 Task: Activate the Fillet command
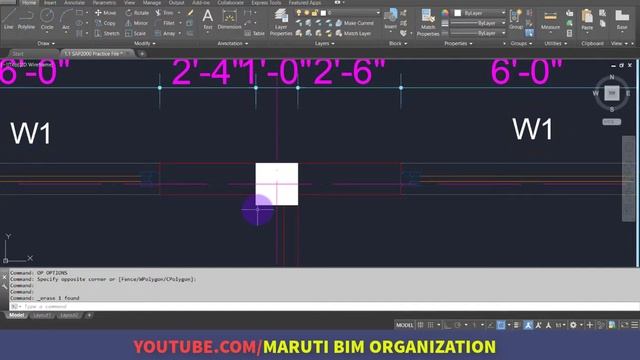(165, 23)
